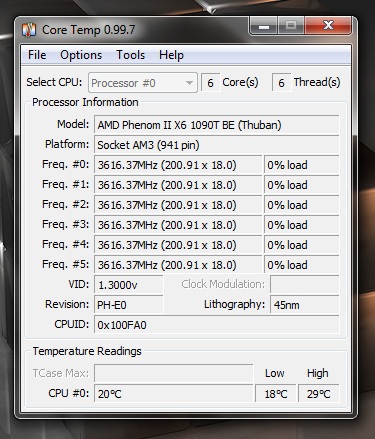The image size is (375, 439).
Task: Click the Core Temp application icon in title bar
Action: [29, 30]
